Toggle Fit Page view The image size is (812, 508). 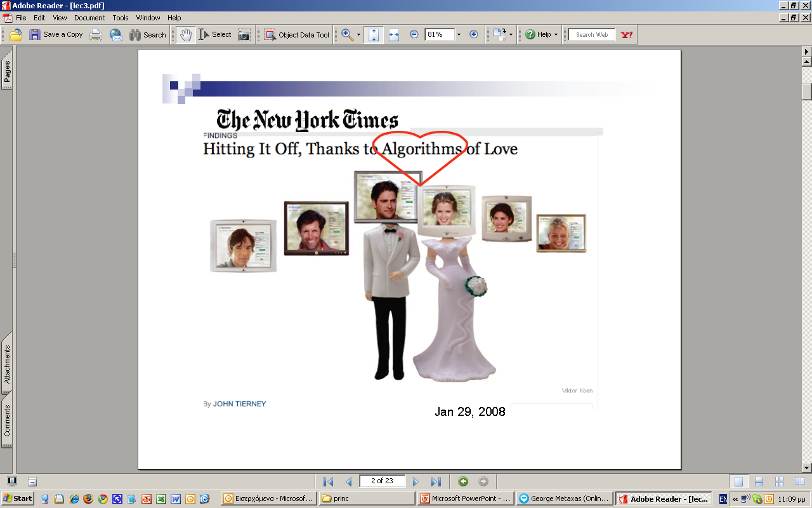click(x=374, y=35)
